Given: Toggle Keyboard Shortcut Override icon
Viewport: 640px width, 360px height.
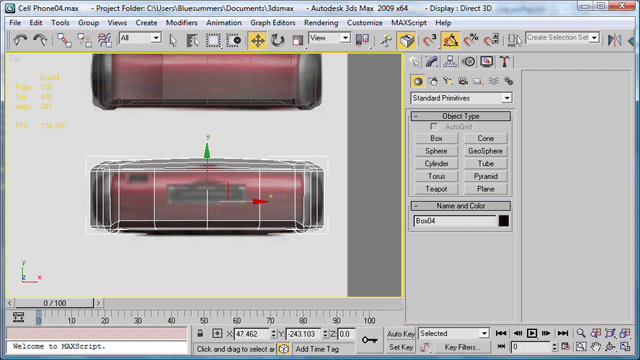Looking at the screenshot, I should [407, 40].
